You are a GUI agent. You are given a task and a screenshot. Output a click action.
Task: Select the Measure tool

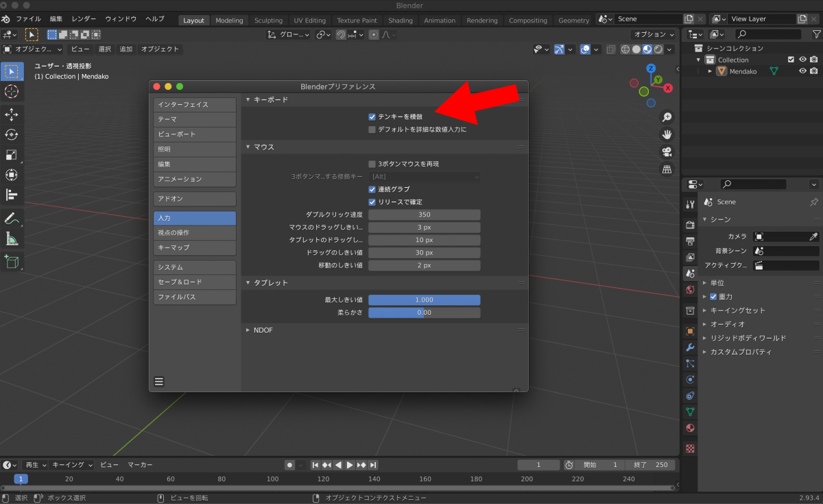[12, 239]
